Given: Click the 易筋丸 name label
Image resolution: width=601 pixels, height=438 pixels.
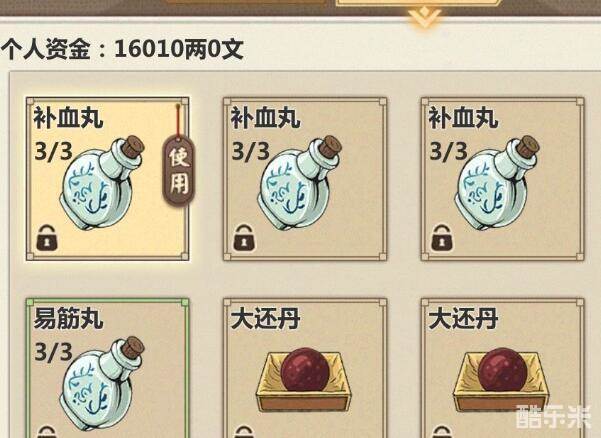Looking at the screenshot, I should tap(68, 318).
